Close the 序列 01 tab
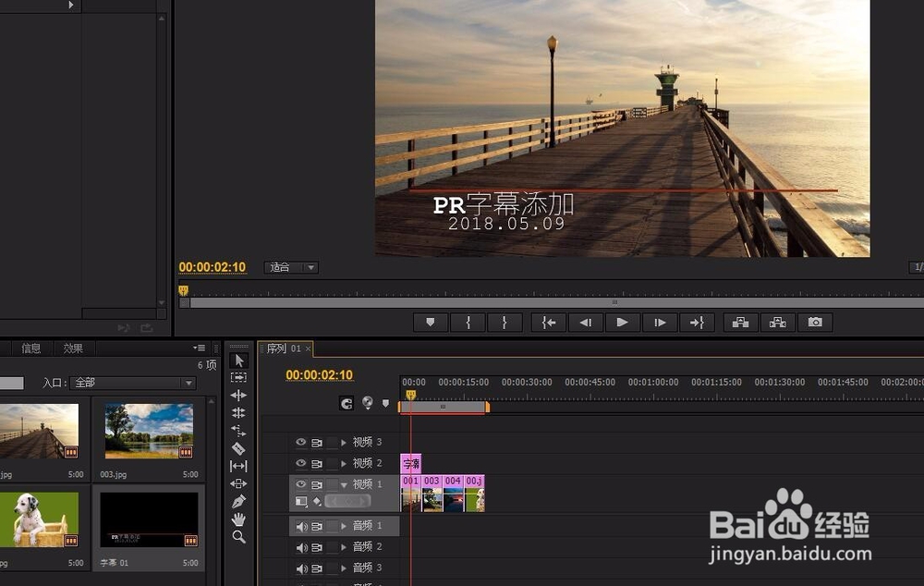 (x=308, y=349)
